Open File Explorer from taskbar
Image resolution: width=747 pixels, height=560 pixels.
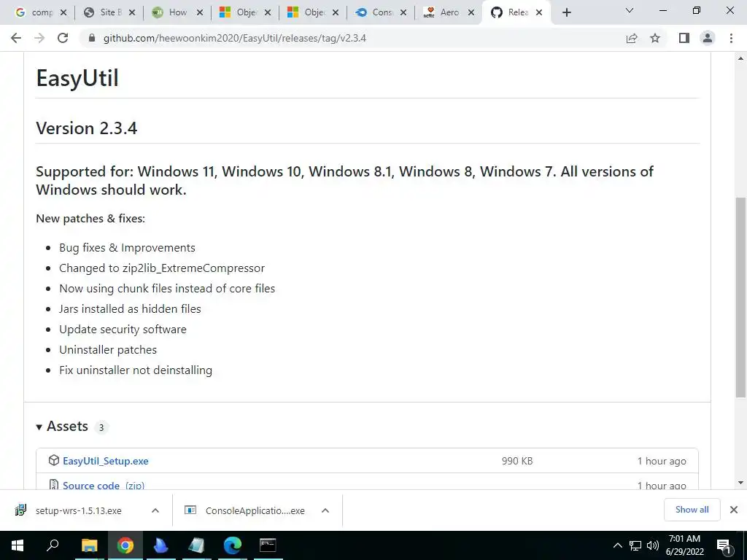(x=89, y=545)
